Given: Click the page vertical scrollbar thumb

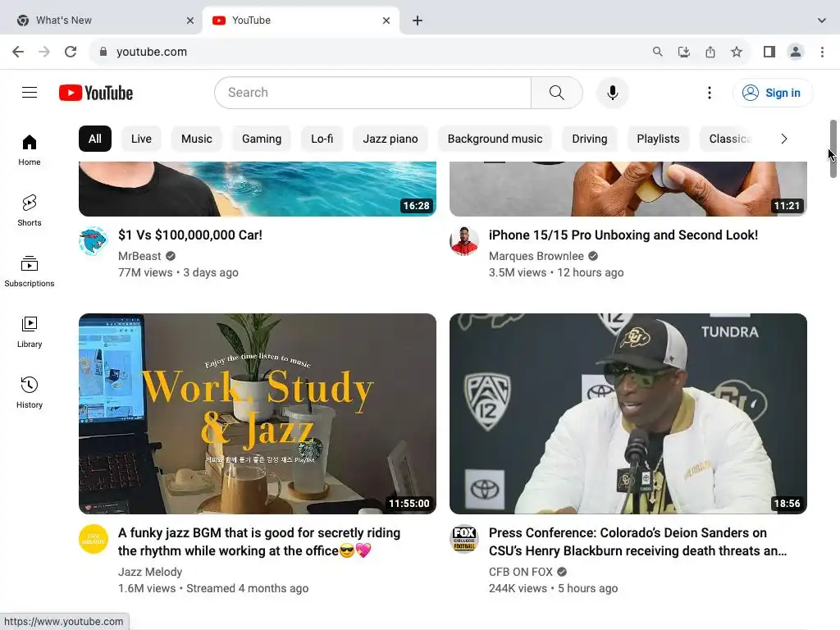Looking at the screenshot, I should click(x=833, y=149).
